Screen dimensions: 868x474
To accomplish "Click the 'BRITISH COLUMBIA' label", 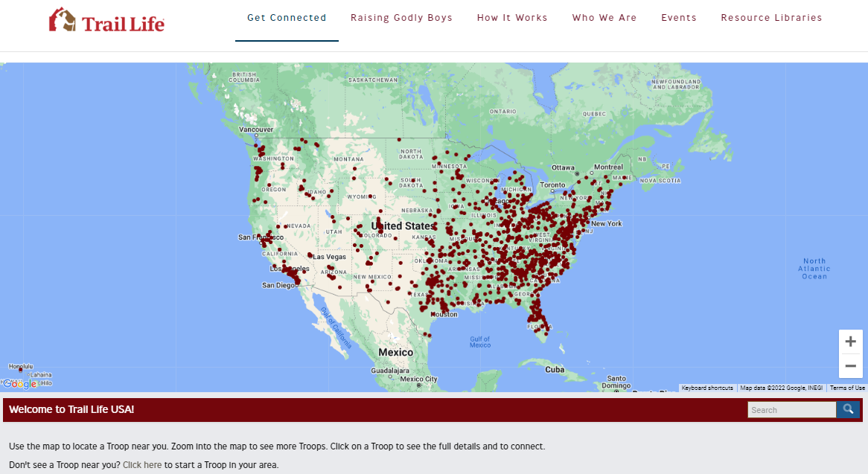I will click(x=244, y=77).
